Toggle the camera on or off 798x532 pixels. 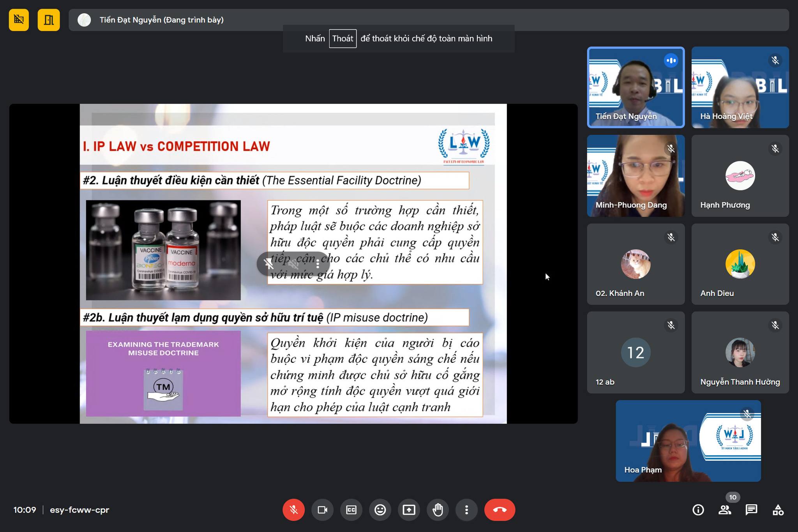(x=322, y=509)
